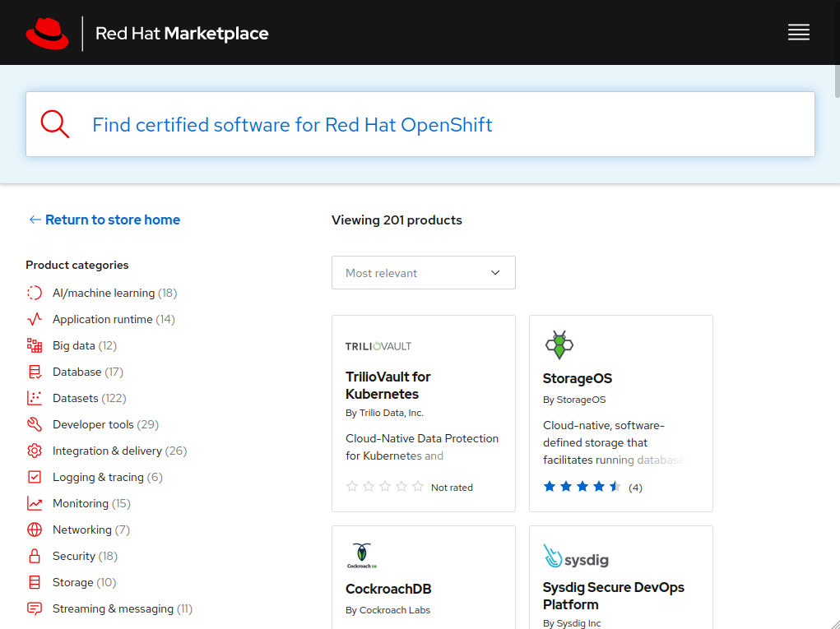Open the StorageOS product title
The image size is (840, 629).
577,378
